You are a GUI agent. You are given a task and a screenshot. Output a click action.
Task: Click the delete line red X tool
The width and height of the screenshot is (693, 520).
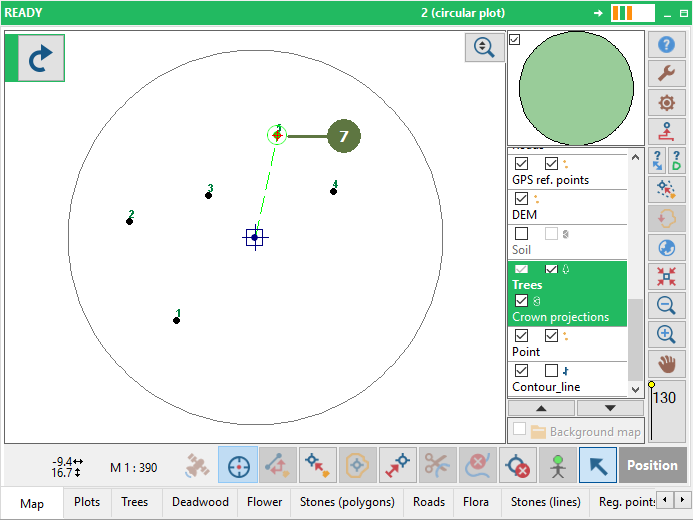[478, 465]
